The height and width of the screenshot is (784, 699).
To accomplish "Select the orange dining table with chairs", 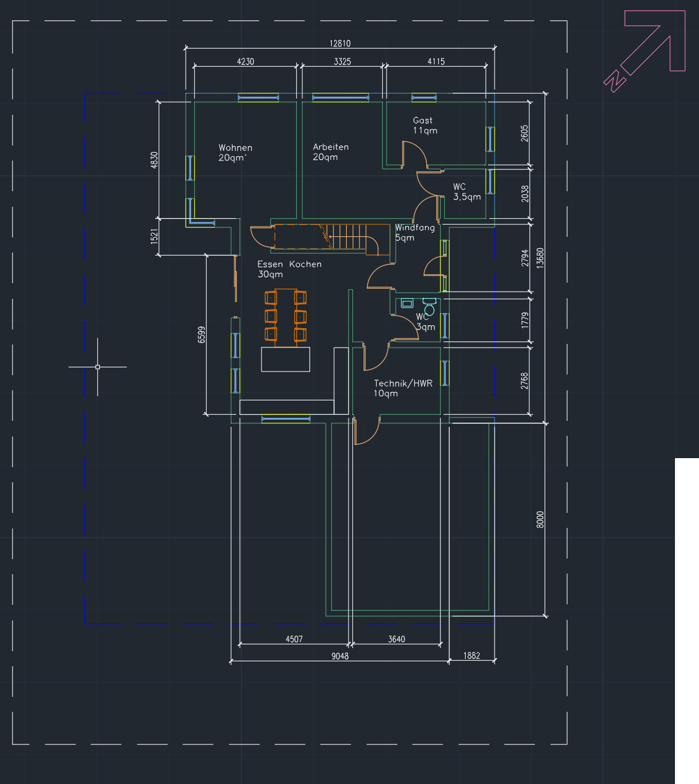I will click(285, 316).
